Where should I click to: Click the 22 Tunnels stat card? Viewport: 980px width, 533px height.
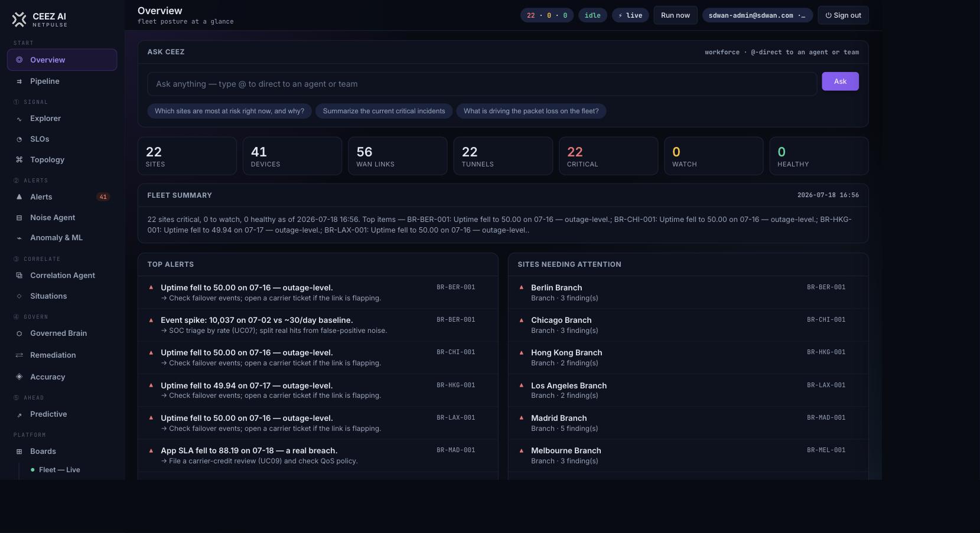pos(503,156)
